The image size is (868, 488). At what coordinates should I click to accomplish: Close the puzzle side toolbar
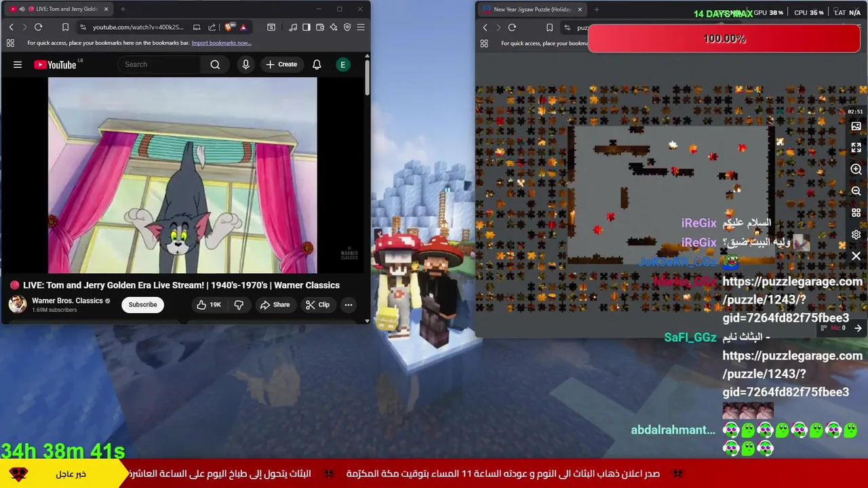tap(856, 256)
